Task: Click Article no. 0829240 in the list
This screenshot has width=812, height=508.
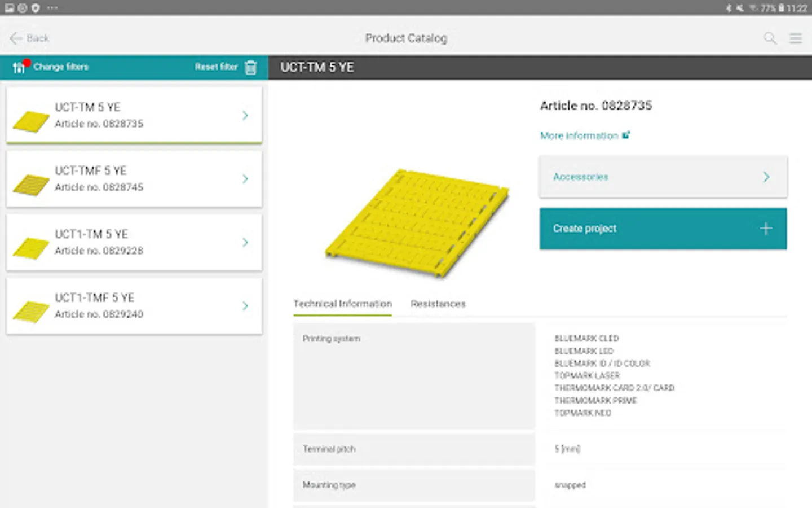Action: click(99, 314)
